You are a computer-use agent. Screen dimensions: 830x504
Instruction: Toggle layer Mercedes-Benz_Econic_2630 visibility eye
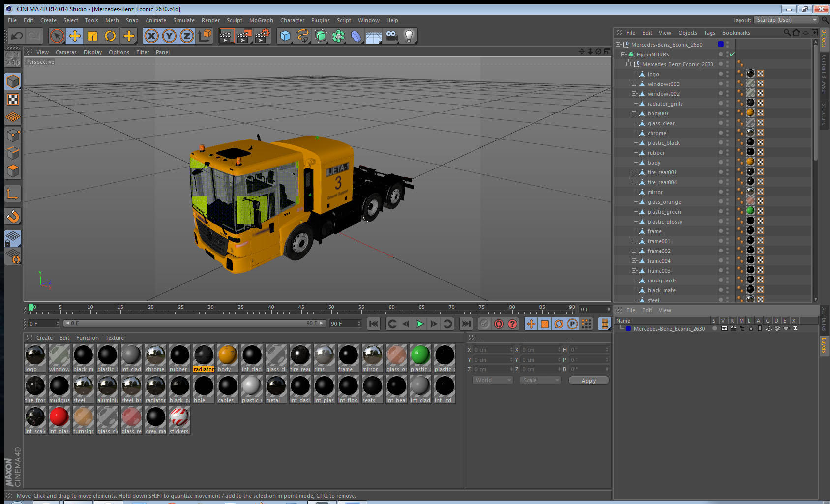point(724,329)
